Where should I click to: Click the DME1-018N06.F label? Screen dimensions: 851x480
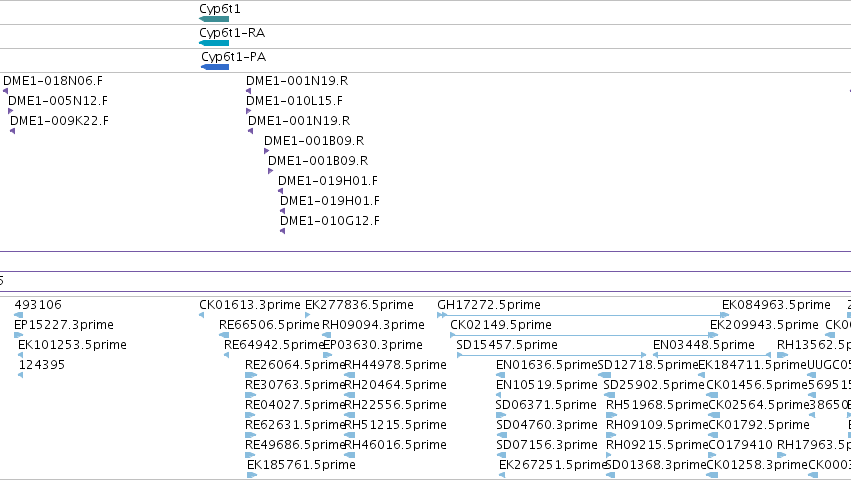[x=53, y=81]
